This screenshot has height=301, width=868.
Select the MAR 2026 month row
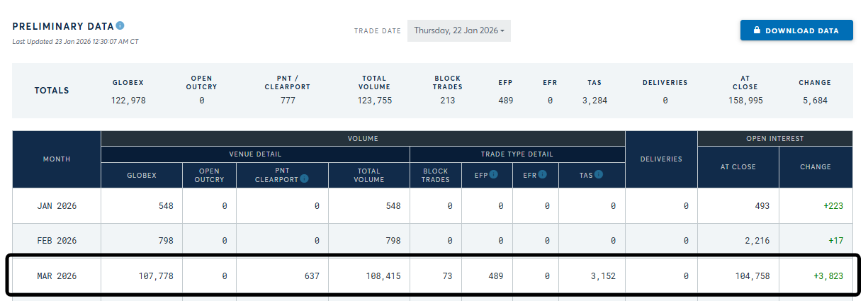tap(434, 276)
